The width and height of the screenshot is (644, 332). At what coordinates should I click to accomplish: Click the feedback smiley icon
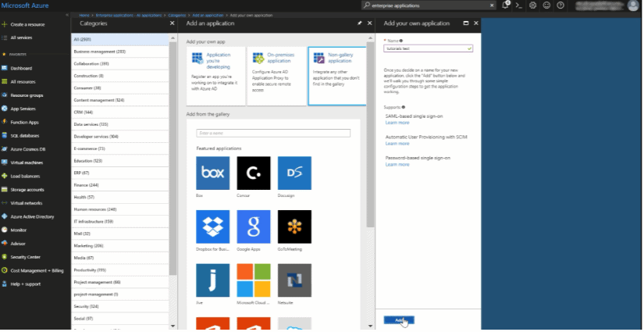point(546,5)
